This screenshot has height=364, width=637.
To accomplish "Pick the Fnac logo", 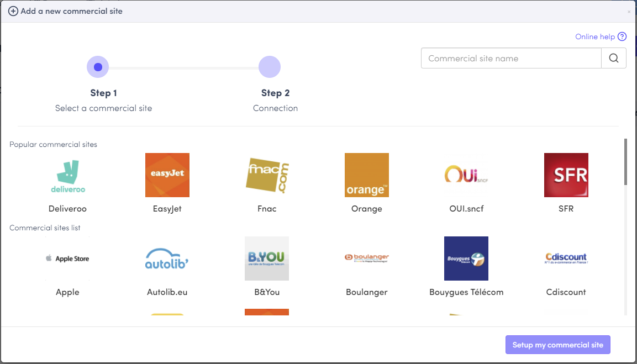I will (x=267, y=175).
